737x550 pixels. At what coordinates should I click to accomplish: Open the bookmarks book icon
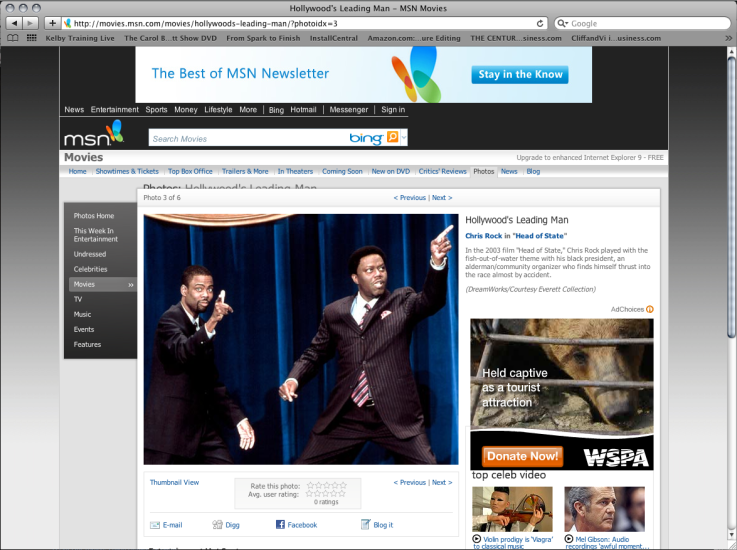(13, 38)
